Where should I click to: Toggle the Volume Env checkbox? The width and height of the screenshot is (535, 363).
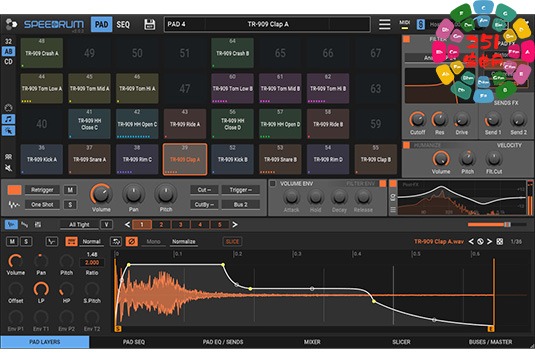(273, 184)
